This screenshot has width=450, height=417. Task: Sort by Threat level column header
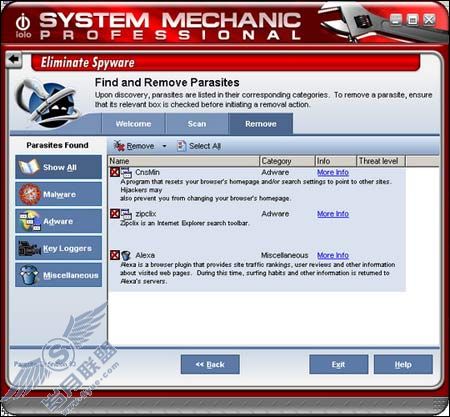coord(381,161)
